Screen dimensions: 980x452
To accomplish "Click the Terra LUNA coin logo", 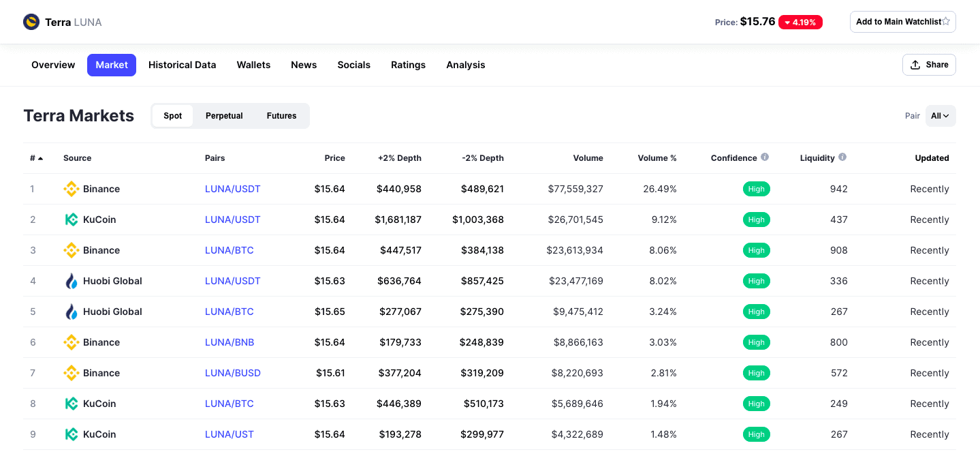I will (x=31, y=22).
